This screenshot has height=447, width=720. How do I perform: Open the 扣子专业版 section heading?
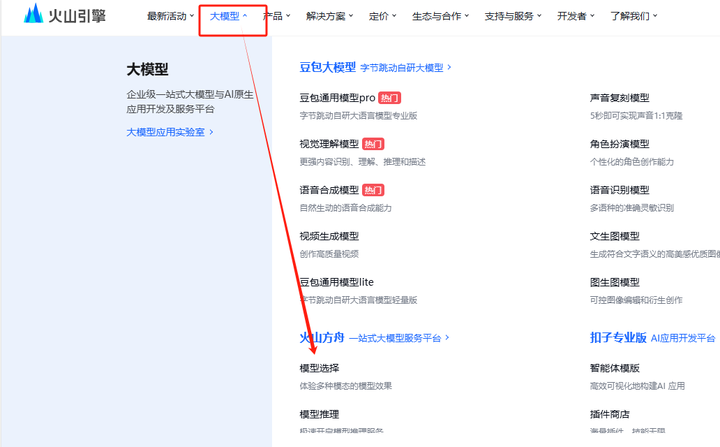618,338
